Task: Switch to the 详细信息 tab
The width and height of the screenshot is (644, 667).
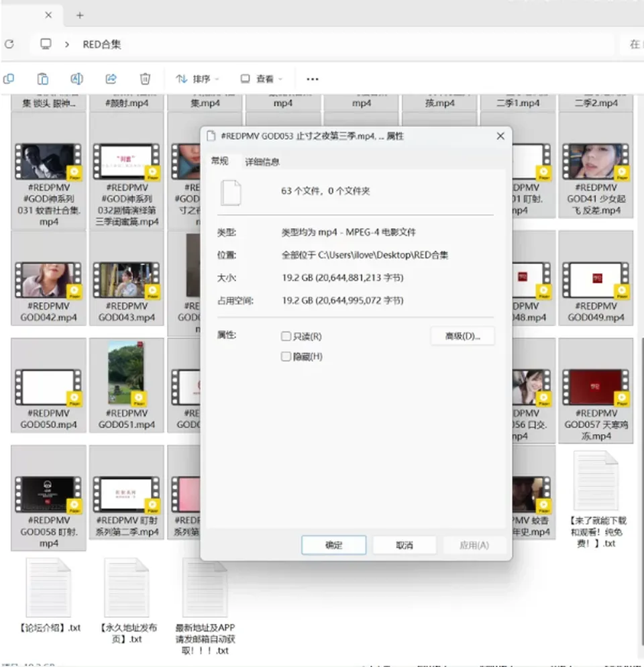Action: click(262, 162)
